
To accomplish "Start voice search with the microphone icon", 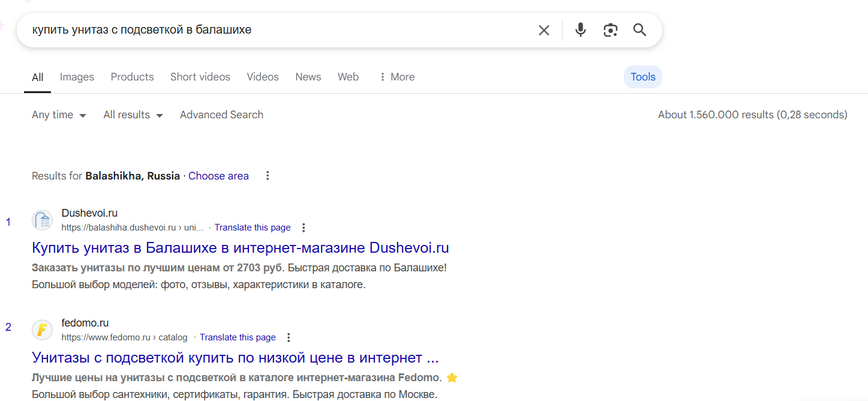I will point(580,30).
